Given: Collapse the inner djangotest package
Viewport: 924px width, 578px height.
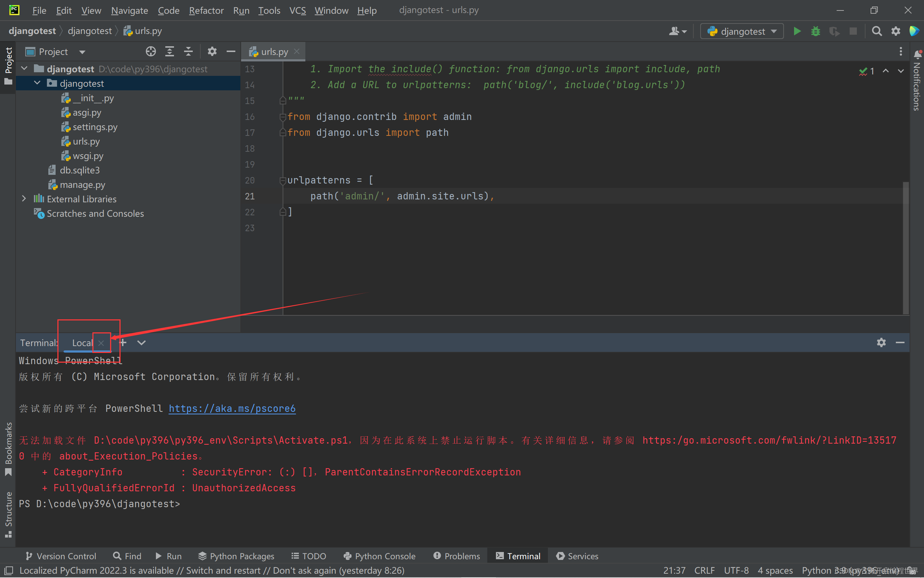Looking at the screenshot, I should pos(37,83).
